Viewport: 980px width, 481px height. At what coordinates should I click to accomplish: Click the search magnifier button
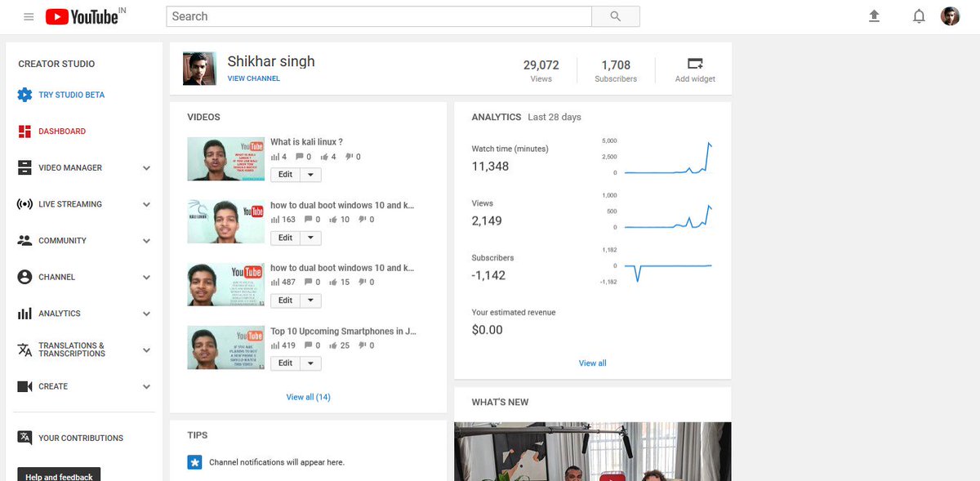tap(616, 16)
